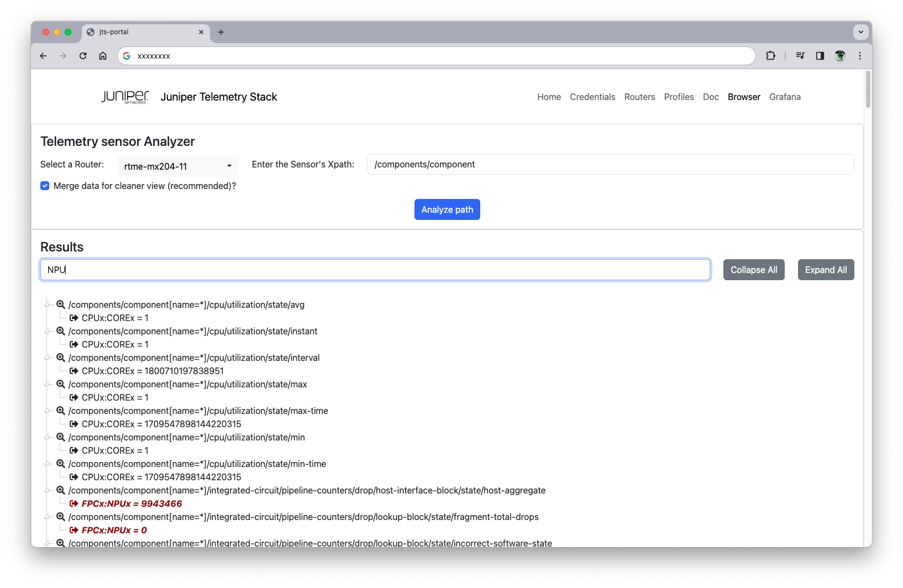Click the export icon under state/avg path
The image size is (903, 588).
[x=74, y=318]
